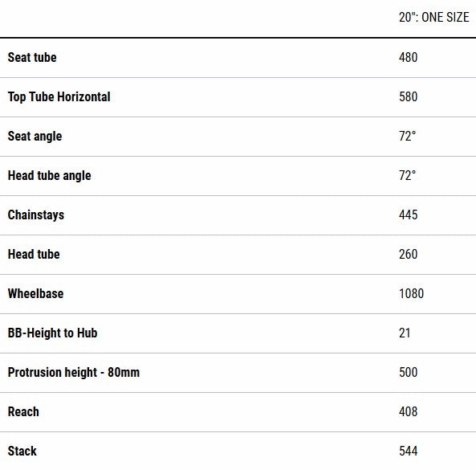Image resolution: width=476 pixels, height=470 pixels.
Task: Click the Stack value 544
Action: click(x=409, y=452)
